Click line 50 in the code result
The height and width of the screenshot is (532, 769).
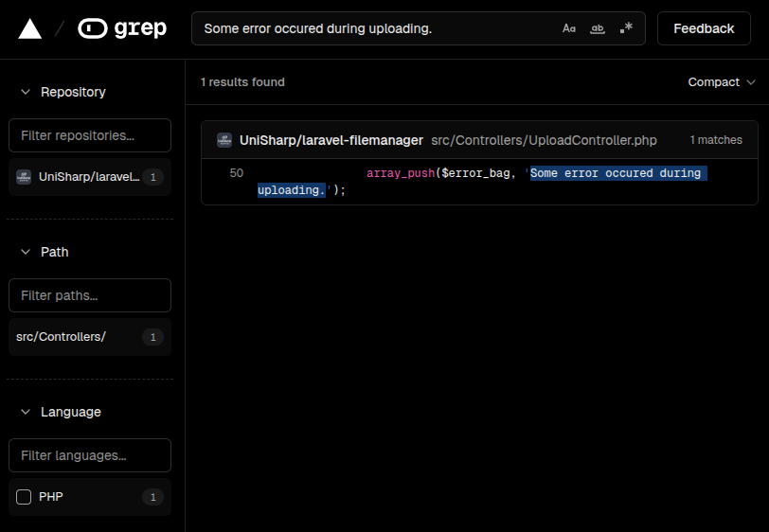(237, 173)
